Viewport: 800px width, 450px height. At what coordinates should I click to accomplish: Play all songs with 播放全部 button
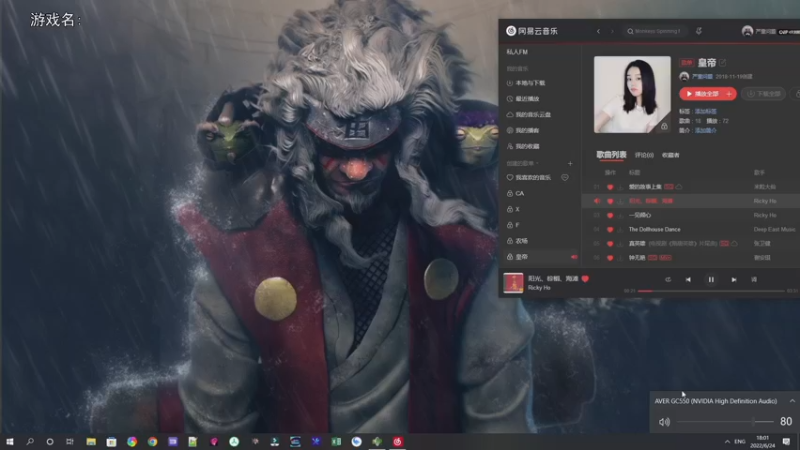(702, 94)
